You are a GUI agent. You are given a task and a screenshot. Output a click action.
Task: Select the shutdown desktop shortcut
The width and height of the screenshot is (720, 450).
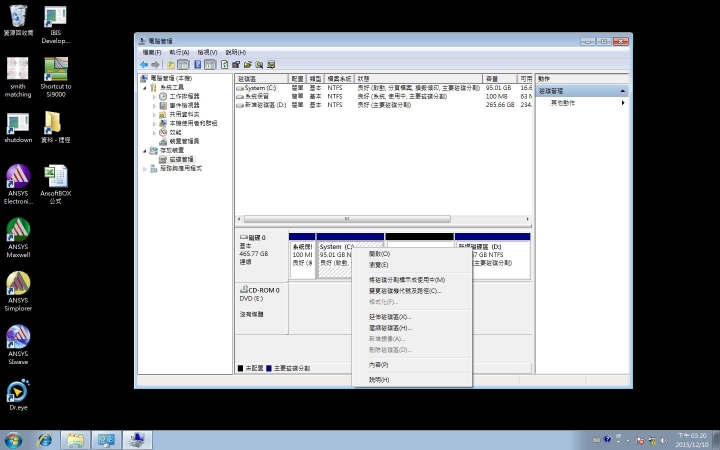pyautogui.click(x=18, y=128)
